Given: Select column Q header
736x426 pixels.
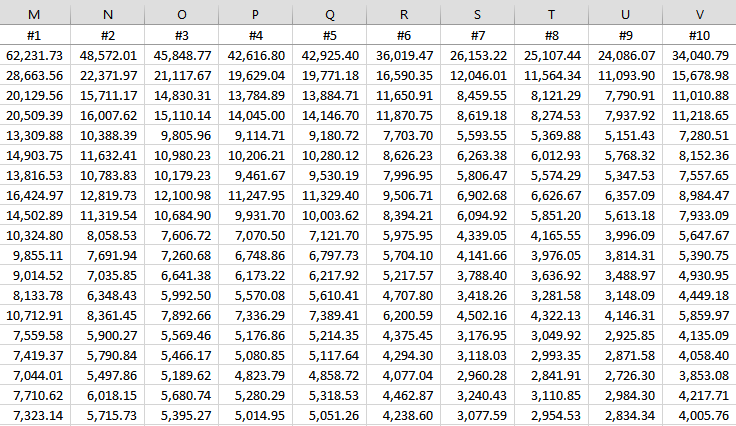Looking at the screenshot, I should 330,15.
